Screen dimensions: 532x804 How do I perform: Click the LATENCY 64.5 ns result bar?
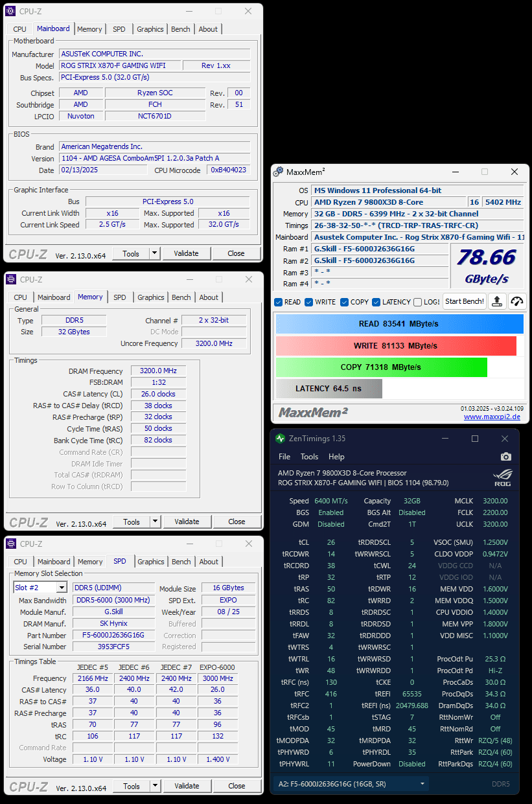tap(329, 389)
